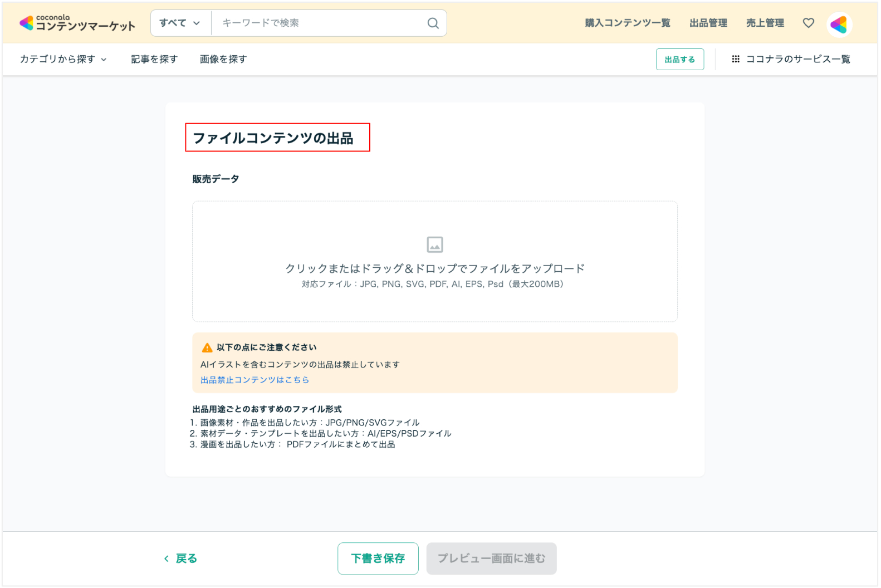Open favorites via the heart icon
Image resolution: width=881 pixels, height=588 pixels.
coord(808,23)
